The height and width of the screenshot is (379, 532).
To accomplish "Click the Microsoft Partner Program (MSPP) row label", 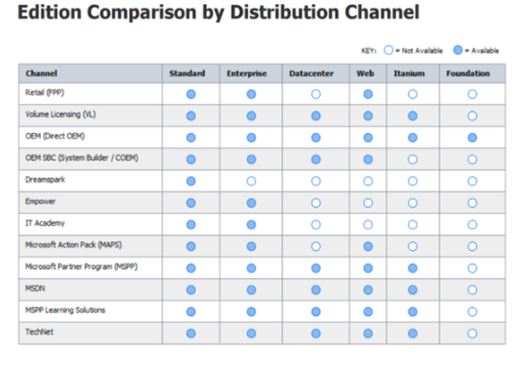I will point(81,267).
